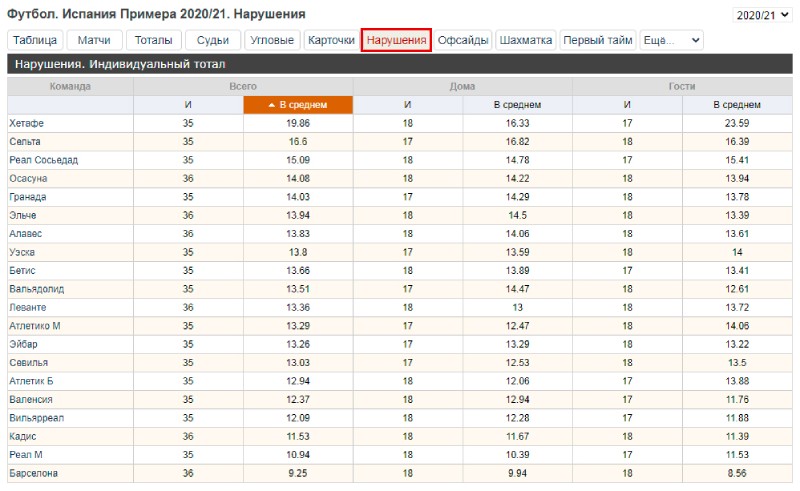
Task: Open the 2020/21 season dropdown
Action: point(762,15)
